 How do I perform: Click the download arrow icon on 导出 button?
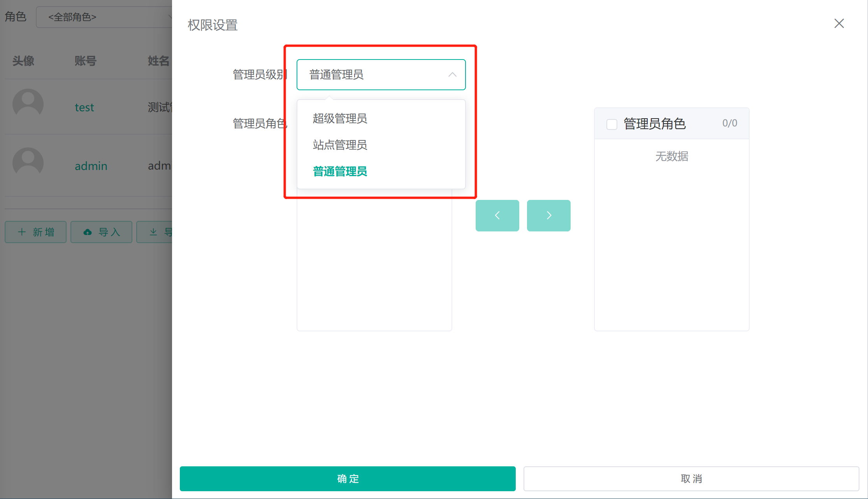tap(153, 232)
